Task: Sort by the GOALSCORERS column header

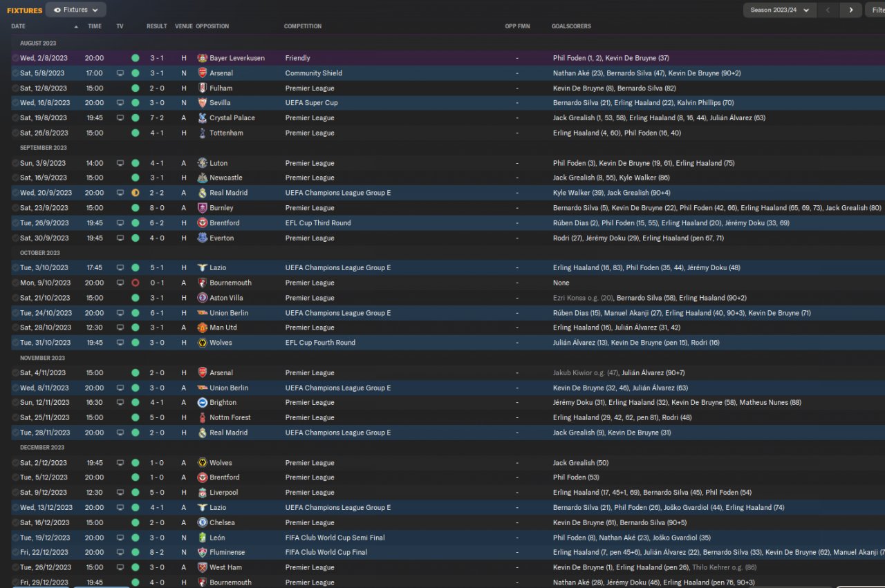Action: 571,26
